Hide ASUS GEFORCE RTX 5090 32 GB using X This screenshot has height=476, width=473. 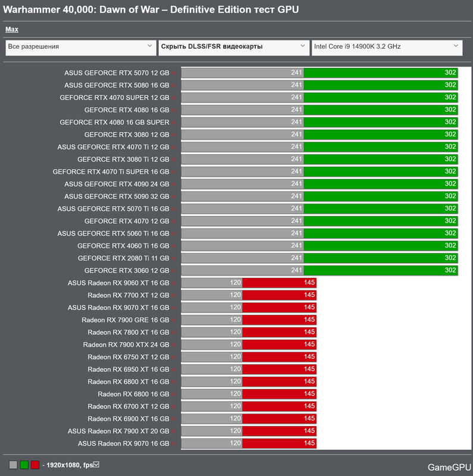(173, 197)
